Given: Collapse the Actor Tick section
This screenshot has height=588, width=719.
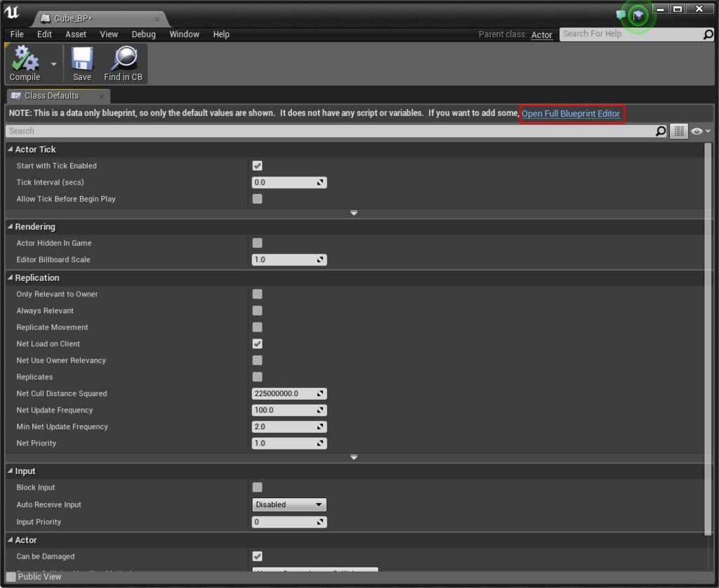Looking at the screenshot, I should (x=10, y=149).
